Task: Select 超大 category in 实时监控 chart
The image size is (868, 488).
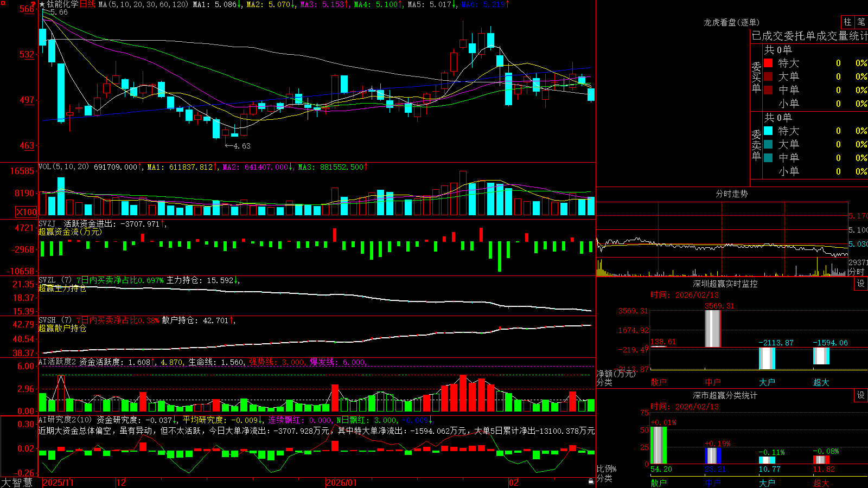Action: point(821,382)
